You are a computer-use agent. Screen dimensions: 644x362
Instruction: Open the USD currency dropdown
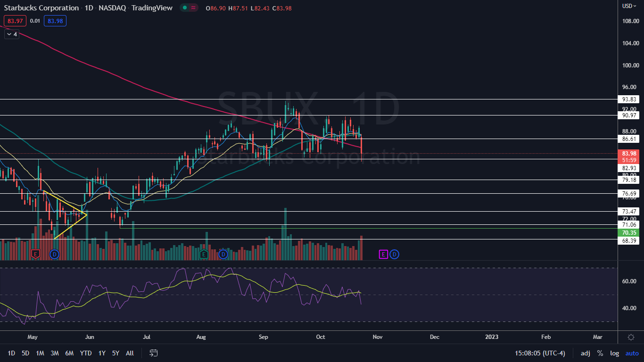[x=629, y=6]
